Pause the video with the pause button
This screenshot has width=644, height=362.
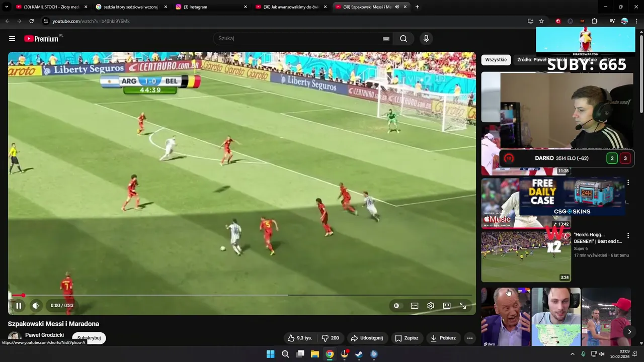(x=19, y=305)
